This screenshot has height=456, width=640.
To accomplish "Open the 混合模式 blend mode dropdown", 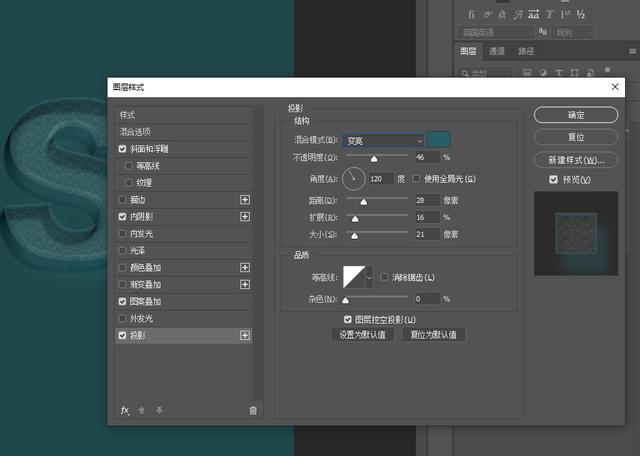I will click(383, 141).
